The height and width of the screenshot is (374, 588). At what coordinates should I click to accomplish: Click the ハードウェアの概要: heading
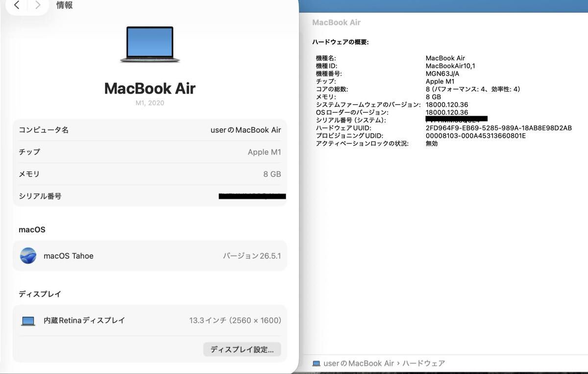pos(340,42)
